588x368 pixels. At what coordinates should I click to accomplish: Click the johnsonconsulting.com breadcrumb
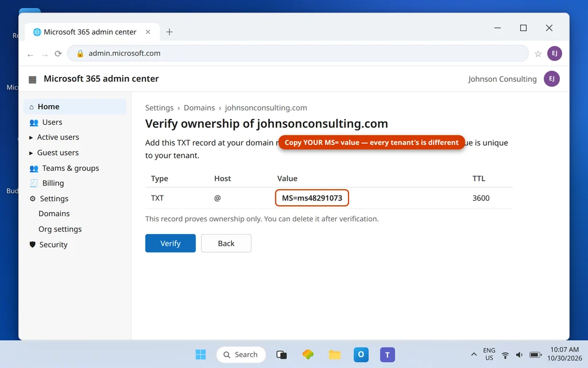click(x=266, y=108)
